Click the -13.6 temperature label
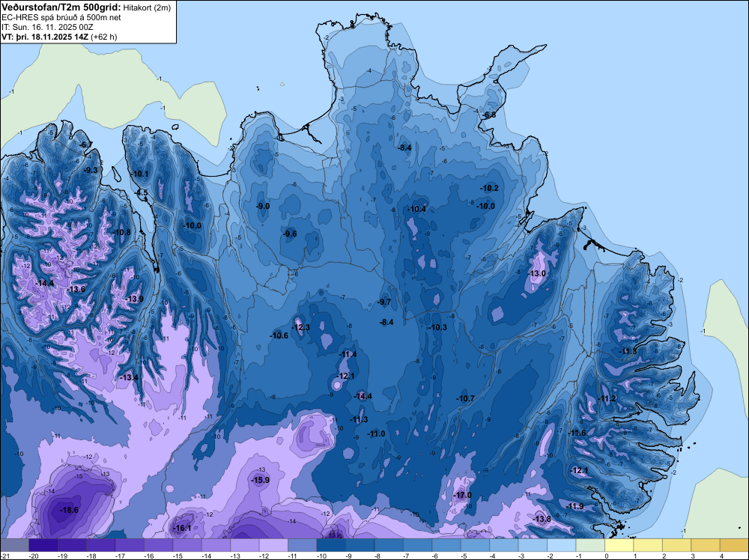 (76, 289)
